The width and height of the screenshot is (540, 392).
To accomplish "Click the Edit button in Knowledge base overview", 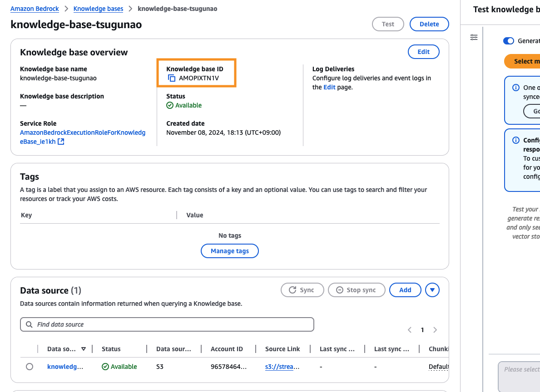I will click(423, 52).
